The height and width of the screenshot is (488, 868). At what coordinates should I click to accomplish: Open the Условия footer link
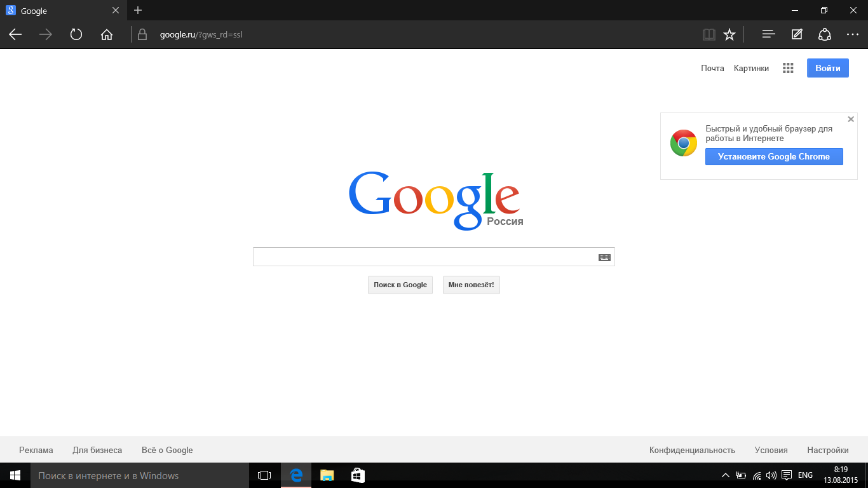coord(771,450)
